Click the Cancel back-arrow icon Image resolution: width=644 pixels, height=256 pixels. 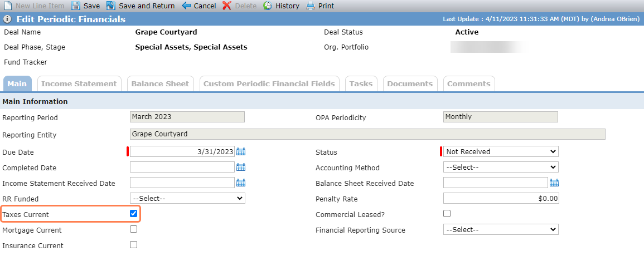coord(186,6)
